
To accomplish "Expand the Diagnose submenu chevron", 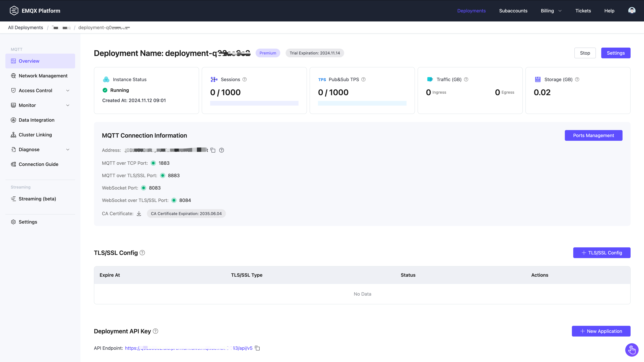I will [x=68, y=149].
